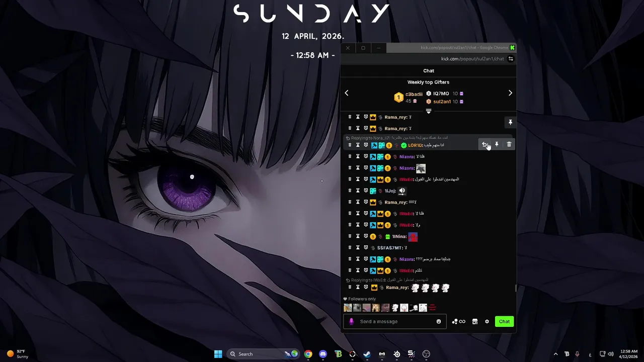Open the clock showing 12:58 AM in the taskbar

pyautogui.click(x=629, y=354)
